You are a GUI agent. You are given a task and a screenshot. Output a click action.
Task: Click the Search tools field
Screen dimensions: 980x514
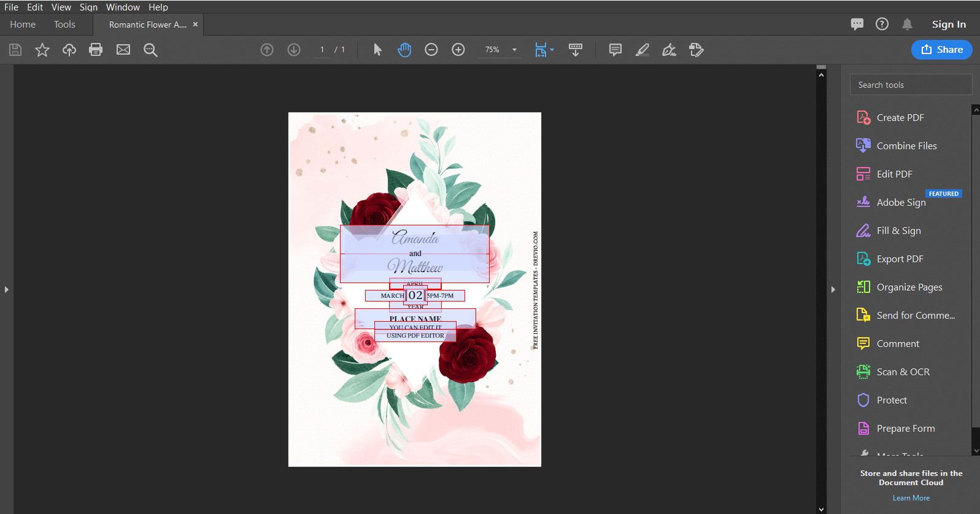(x=911, y=85)
